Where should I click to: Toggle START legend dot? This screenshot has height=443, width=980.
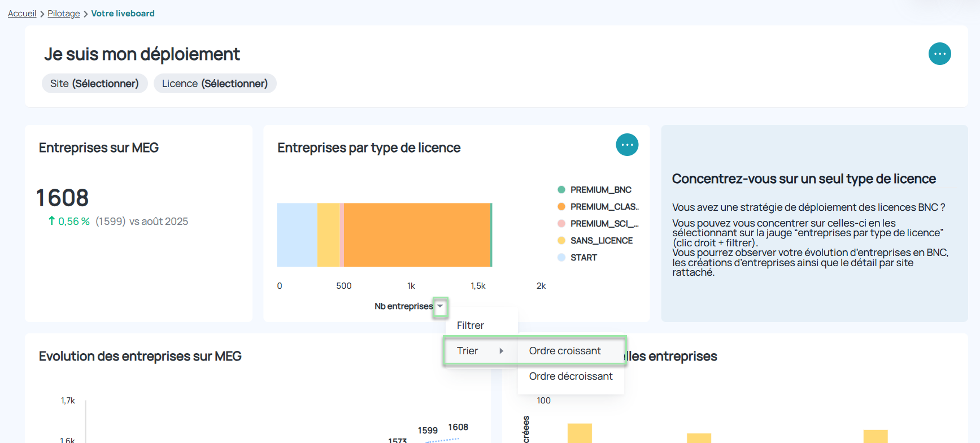(x=561, y=258)
